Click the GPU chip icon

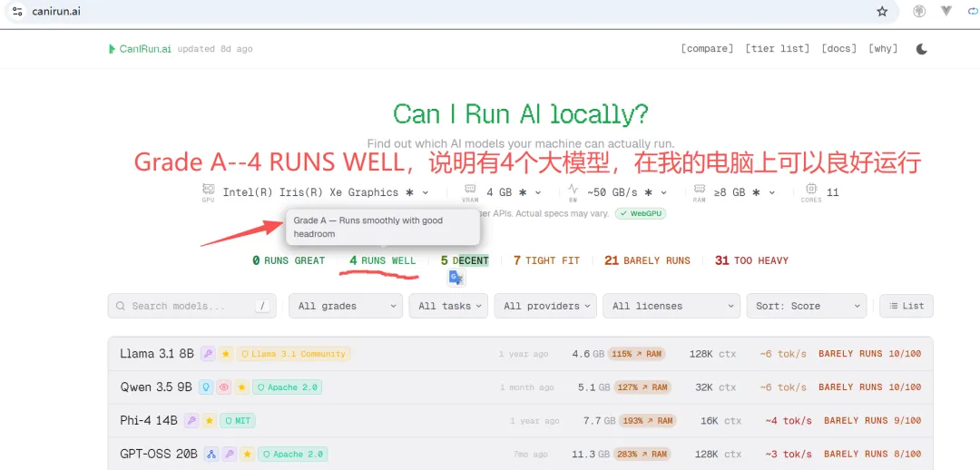tap(208, 190)
